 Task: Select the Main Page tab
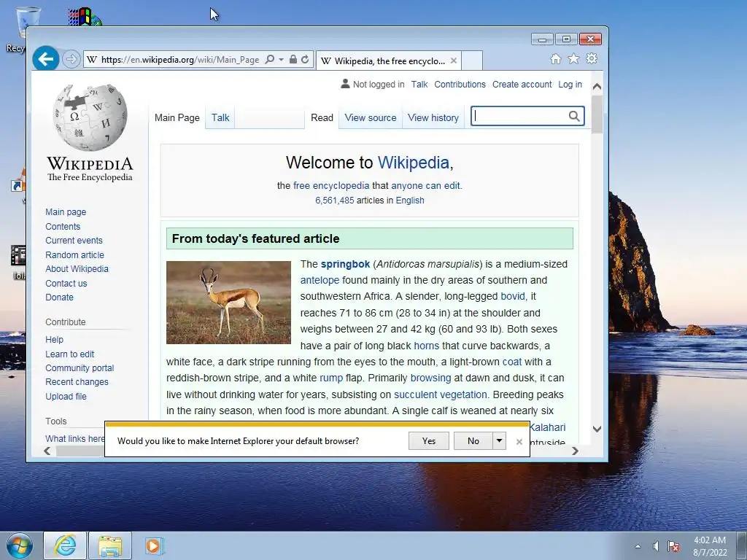[177, 117]
